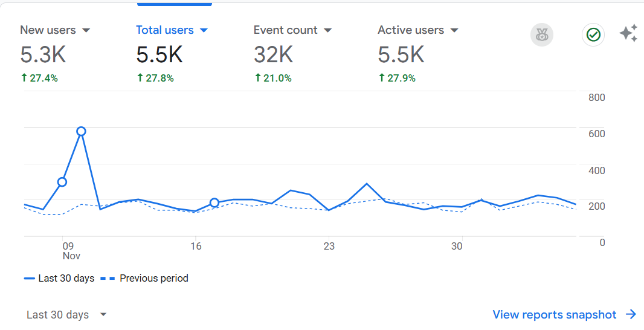Image resolution: width=644 pixels, height=330 pixels.
Task: Switch to the New users metric tab
Action: [x=55, y=53]
